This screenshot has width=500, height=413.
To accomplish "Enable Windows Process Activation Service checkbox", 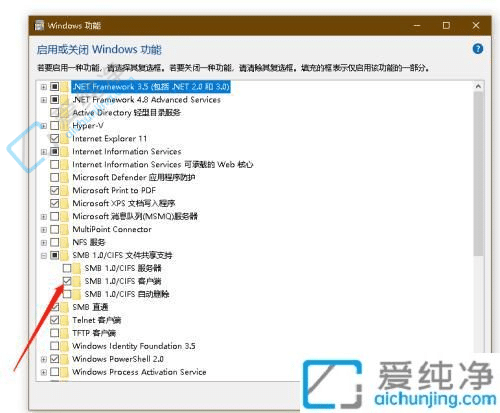I will (x=55, y=372).
